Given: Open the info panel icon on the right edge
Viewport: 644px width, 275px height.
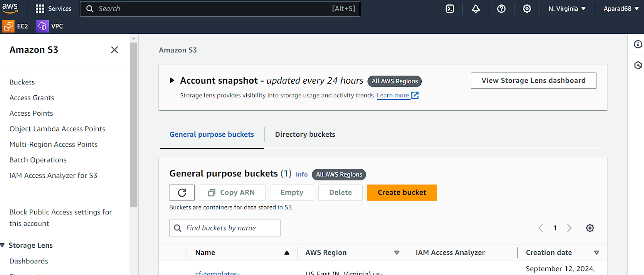Looking at the screenshot, I should coord(638,44).
